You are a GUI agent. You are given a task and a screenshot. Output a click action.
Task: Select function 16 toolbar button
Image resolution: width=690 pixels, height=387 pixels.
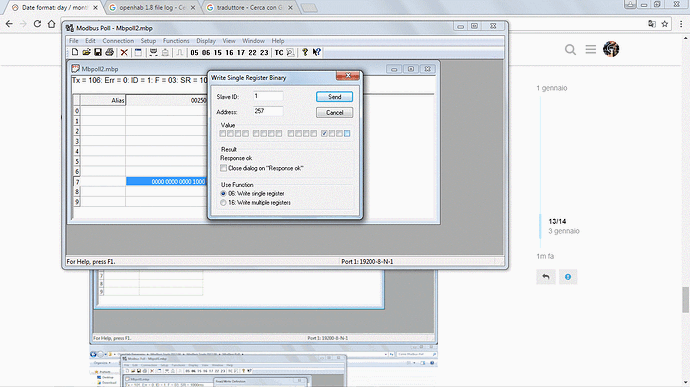point(229,52)
